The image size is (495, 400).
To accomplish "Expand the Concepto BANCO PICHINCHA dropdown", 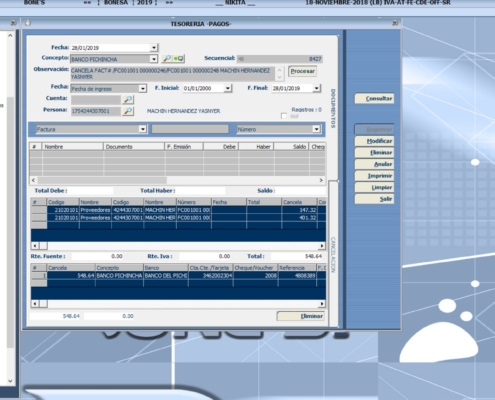I will click(153, 59).
